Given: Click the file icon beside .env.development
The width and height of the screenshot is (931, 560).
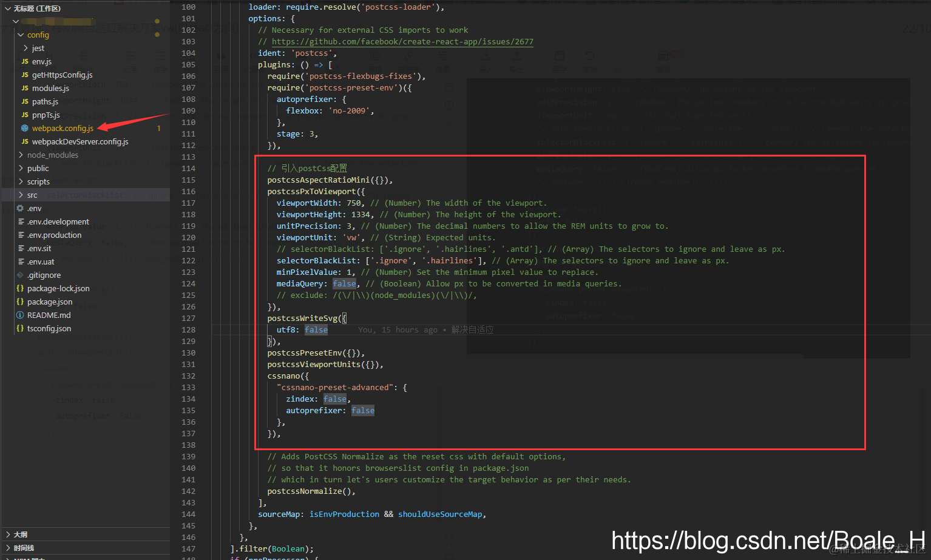Looking at the screenshot, I should click(21, 221).
